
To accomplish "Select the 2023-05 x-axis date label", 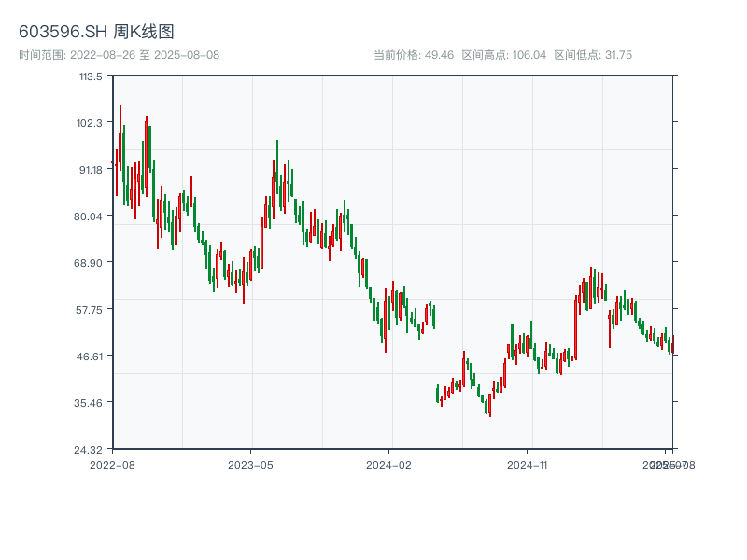I will [x=250, y=464].
